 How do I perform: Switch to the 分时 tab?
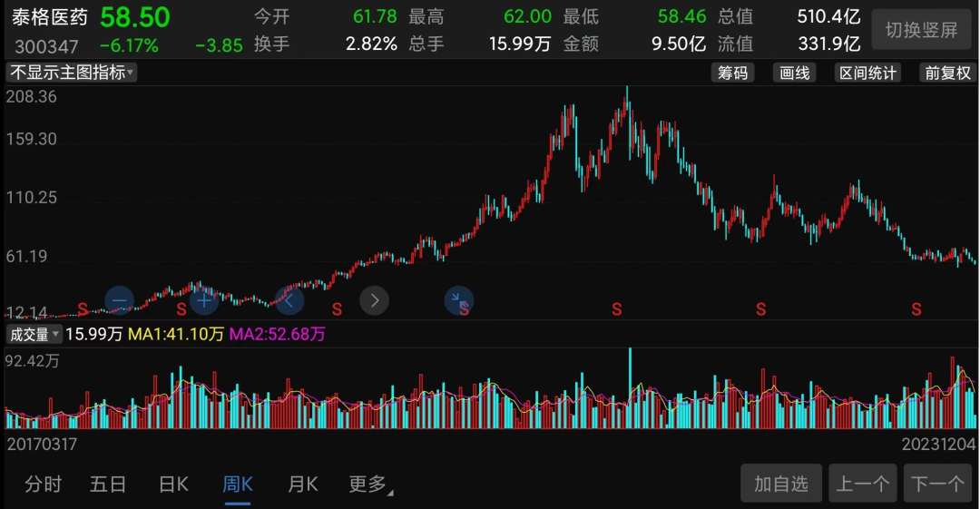coord(44,484)
